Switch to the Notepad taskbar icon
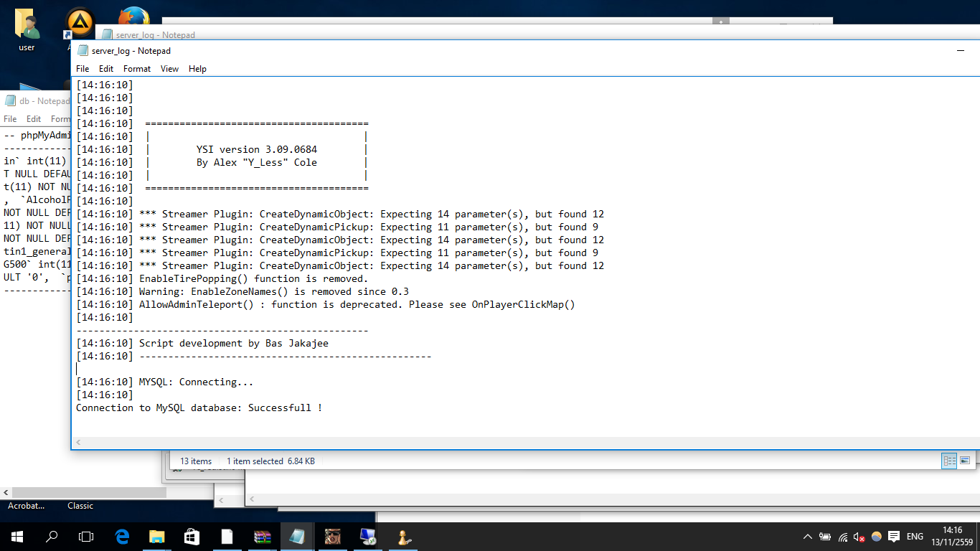The image size is (980, 551). point(296,536)
